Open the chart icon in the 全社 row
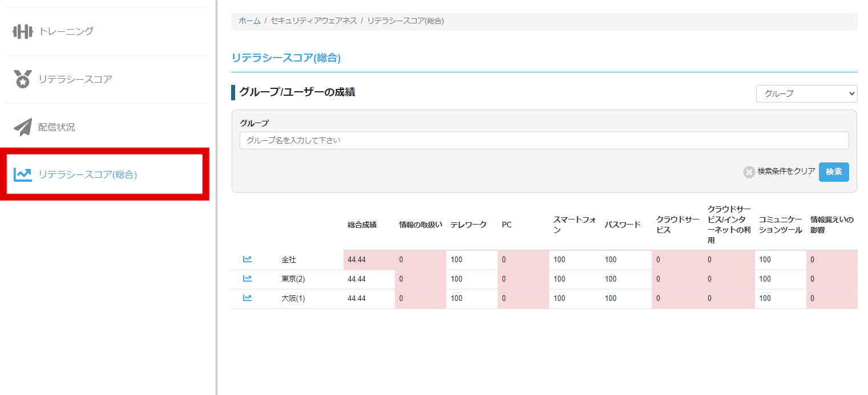 [247, 259]
